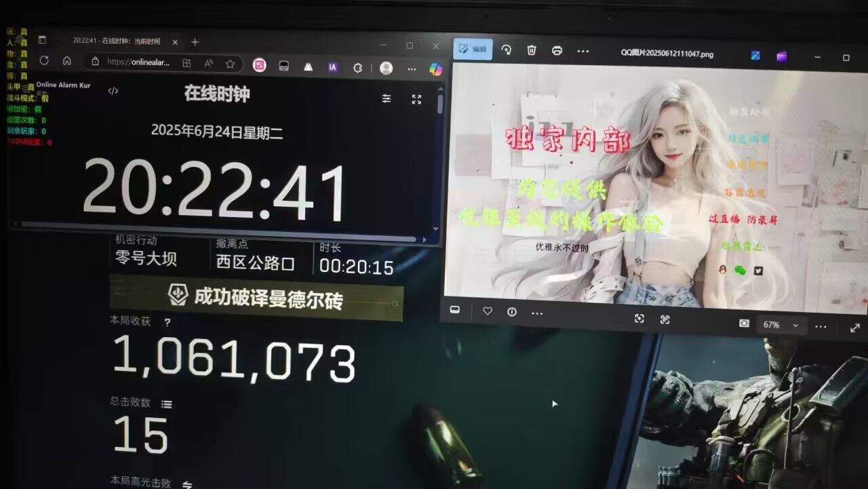The height and width of the screenshot is (489, 868).
Task: Close the 在线时钟 browser tab
Action: (x=175, y=42)
